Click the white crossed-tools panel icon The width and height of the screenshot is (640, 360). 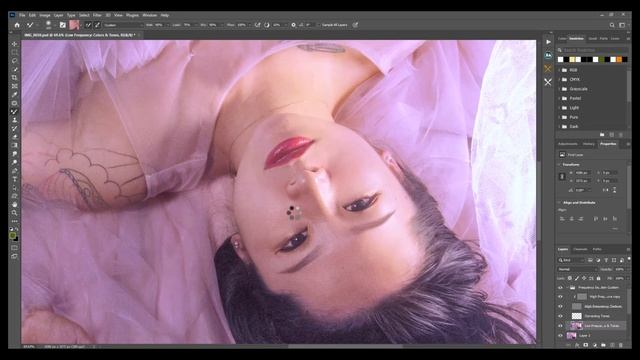[548, 82]
